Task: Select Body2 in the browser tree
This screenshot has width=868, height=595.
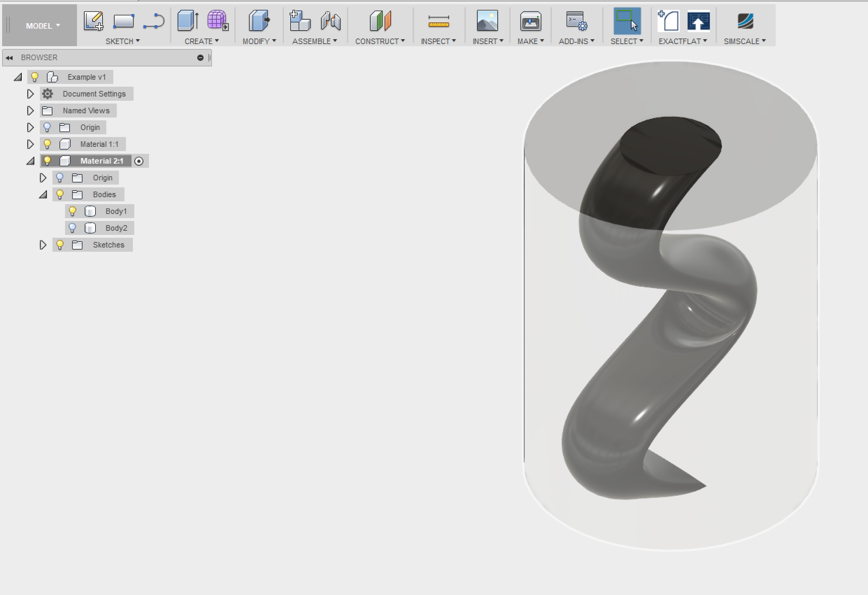Action: 116,228
